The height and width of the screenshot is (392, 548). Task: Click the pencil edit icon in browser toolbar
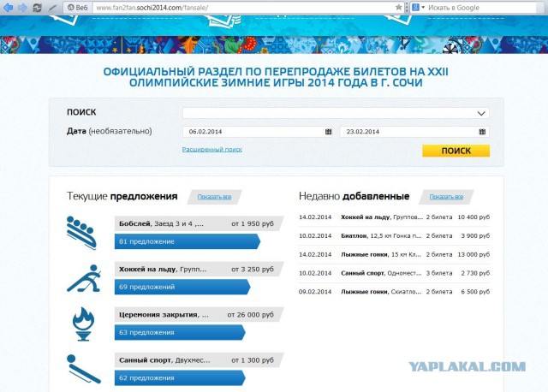coord(52,8)
